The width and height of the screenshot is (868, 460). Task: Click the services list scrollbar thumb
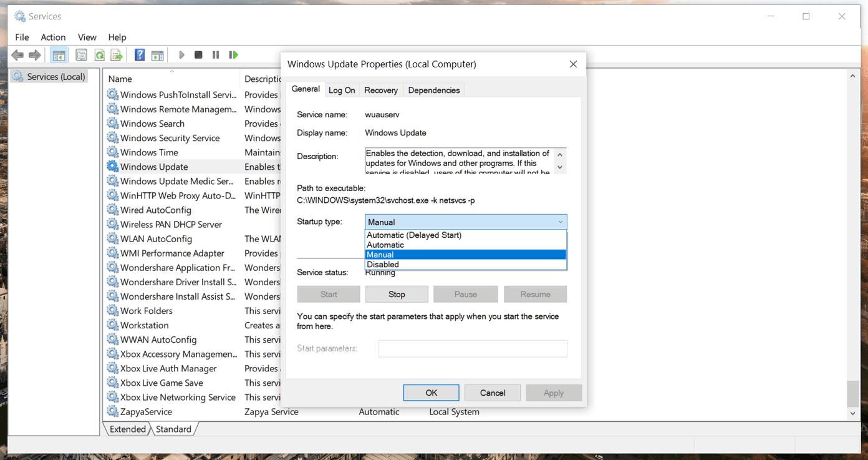tap(852, 393)
